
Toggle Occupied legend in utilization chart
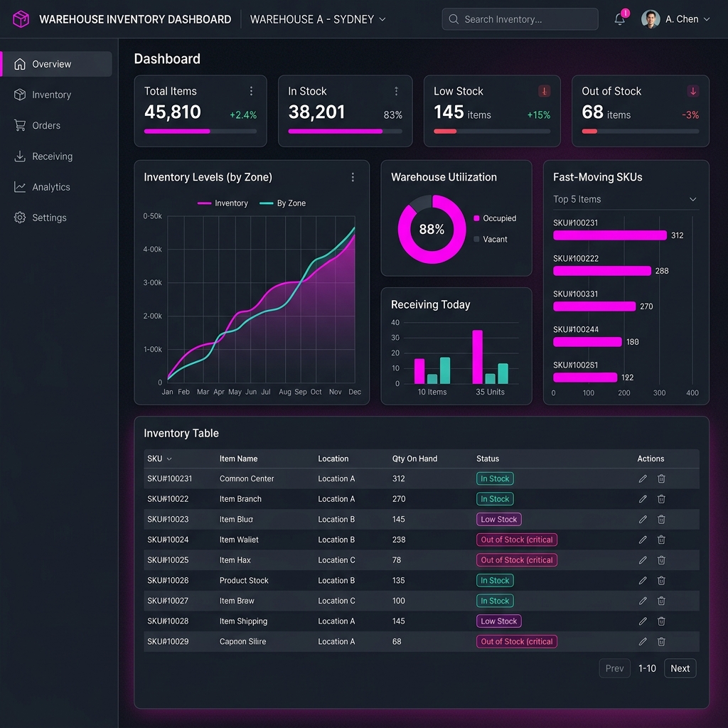(x=495, y=218)
